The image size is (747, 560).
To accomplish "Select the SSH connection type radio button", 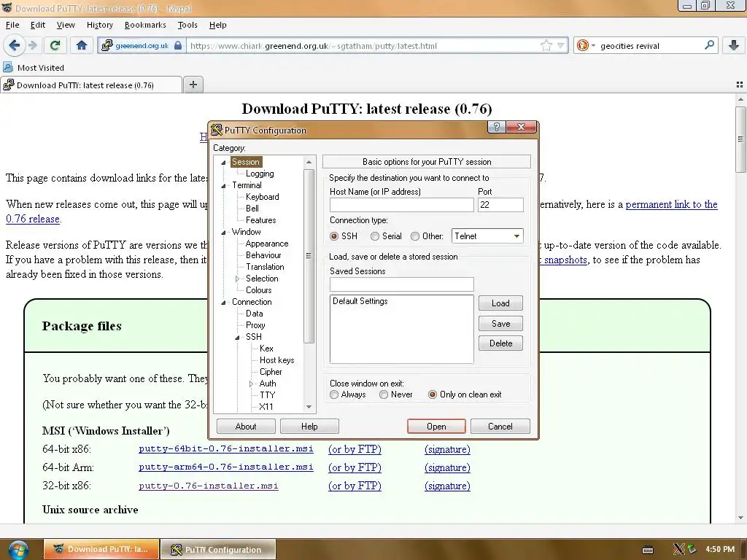I will (334, 236).
